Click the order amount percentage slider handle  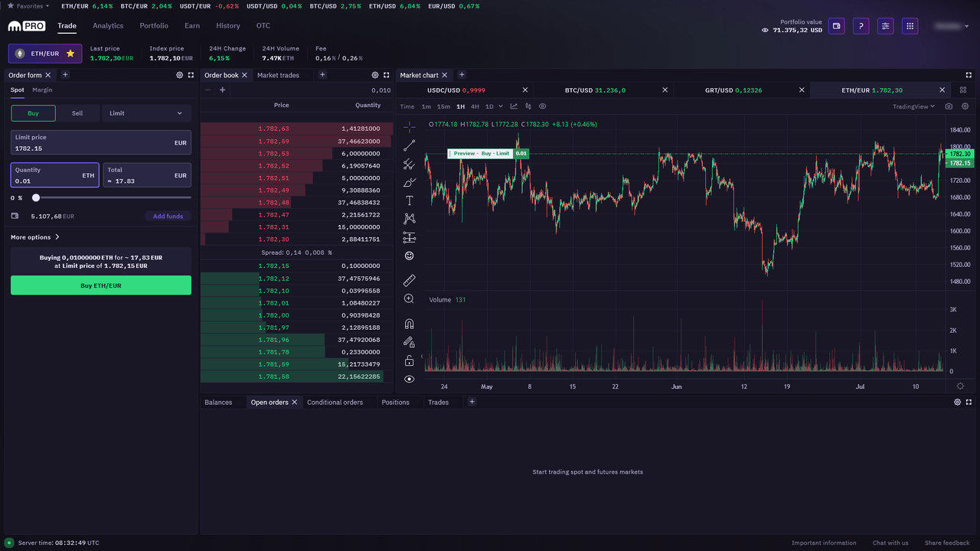click(x=35, y=197)
